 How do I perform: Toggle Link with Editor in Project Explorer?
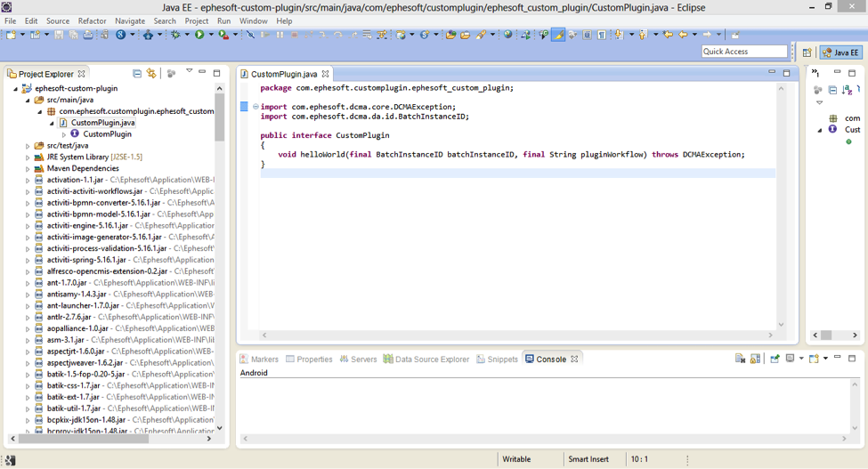151,74
